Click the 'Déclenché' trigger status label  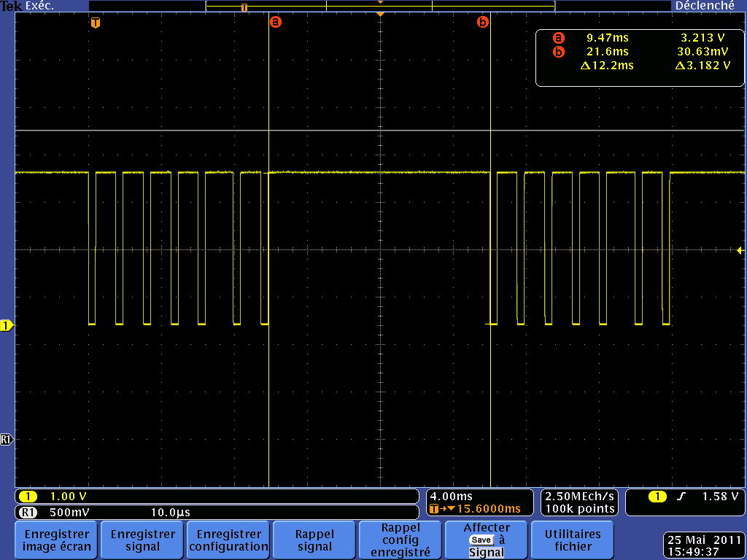click(705, 6)
